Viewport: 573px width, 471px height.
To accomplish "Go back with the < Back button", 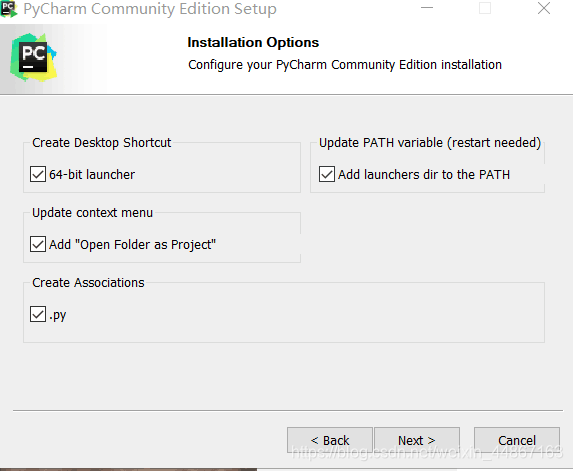I will pyautogui.click(x=330, y=440).
